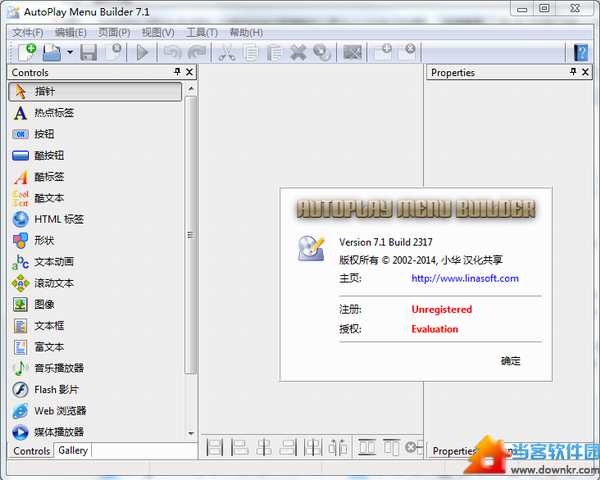This screenshot has width=600, height=480.
Task: Open the 文件(F) menu
Action: [28, 33]
